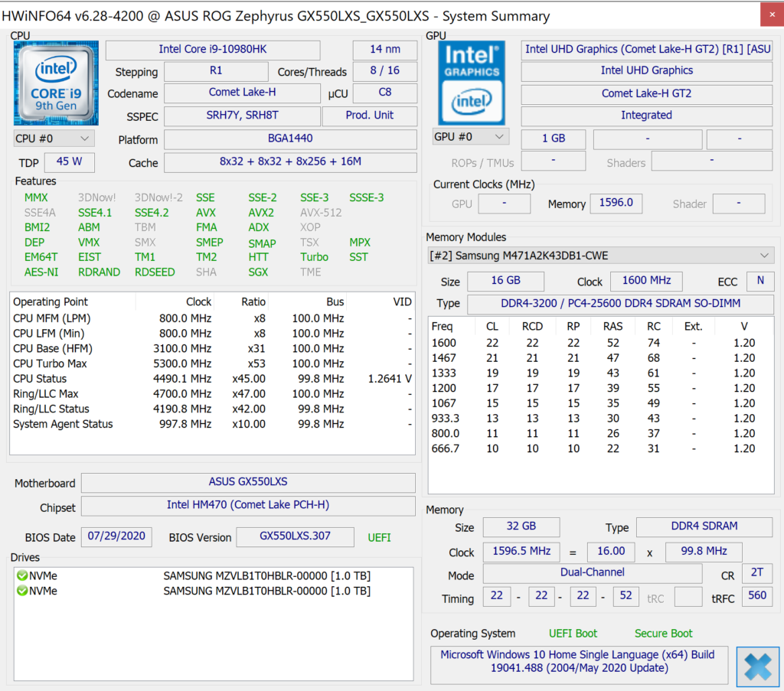Image resolution: width=784 pixels, height=691 pixels.
Task: Select the GPU memory clock 1596.0
Action: tap(616, 204)
